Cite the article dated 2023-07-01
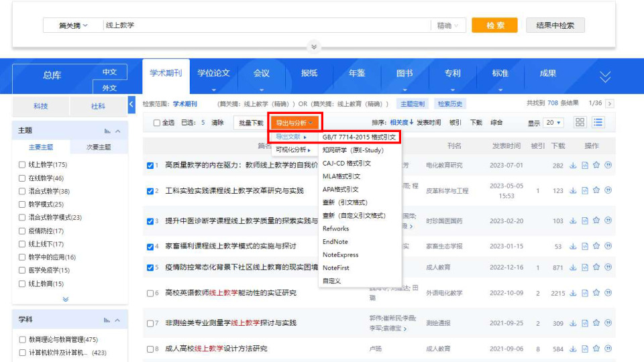Image resolution: width=644 pixels, height=362 pixels. 608,165
